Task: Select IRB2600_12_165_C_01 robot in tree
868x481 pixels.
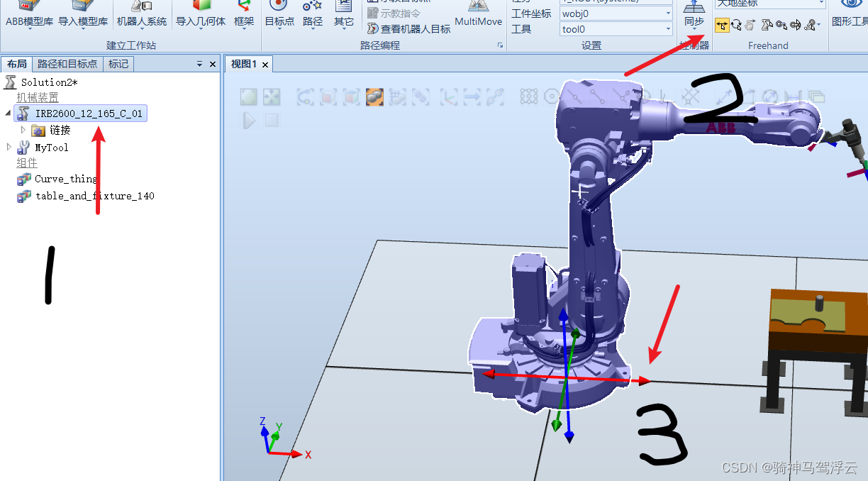Action: pyautogui.click(x=80, y=114)
